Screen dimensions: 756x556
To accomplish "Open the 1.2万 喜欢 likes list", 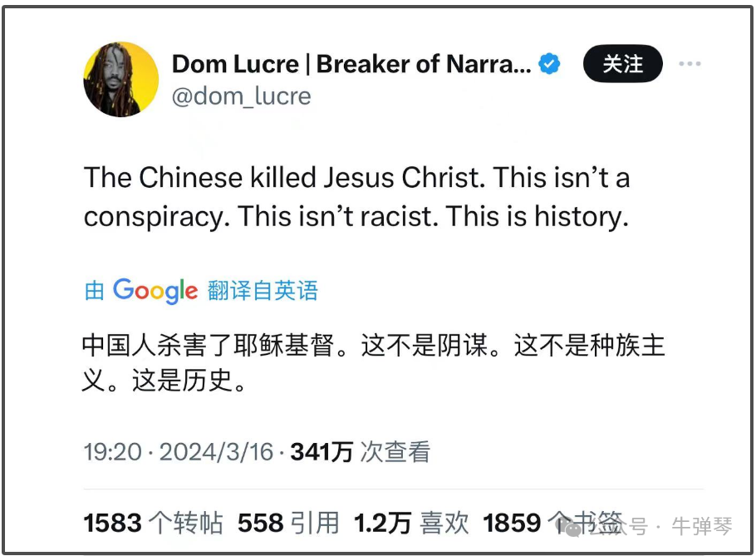I will [x=411, y=523].
